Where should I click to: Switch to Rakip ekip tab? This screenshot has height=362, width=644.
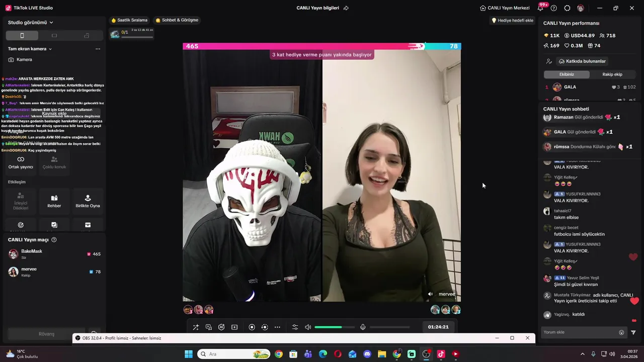[612, 74]
